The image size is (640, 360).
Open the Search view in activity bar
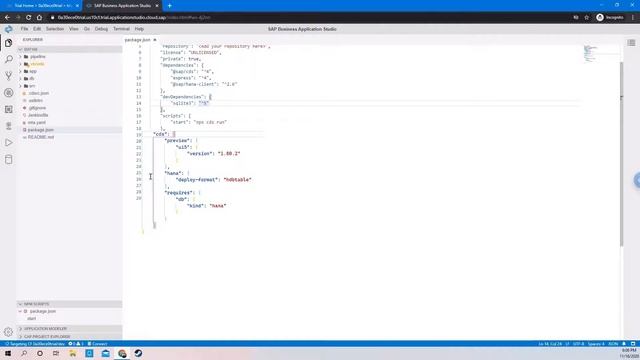pos(9,60)
